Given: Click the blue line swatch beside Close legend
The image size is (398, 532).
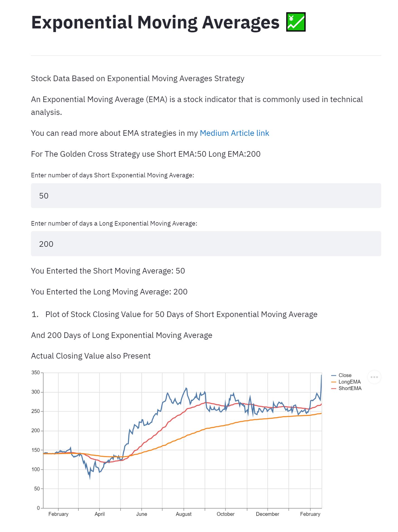Looking at the screenshot, I should coord(334,375).
